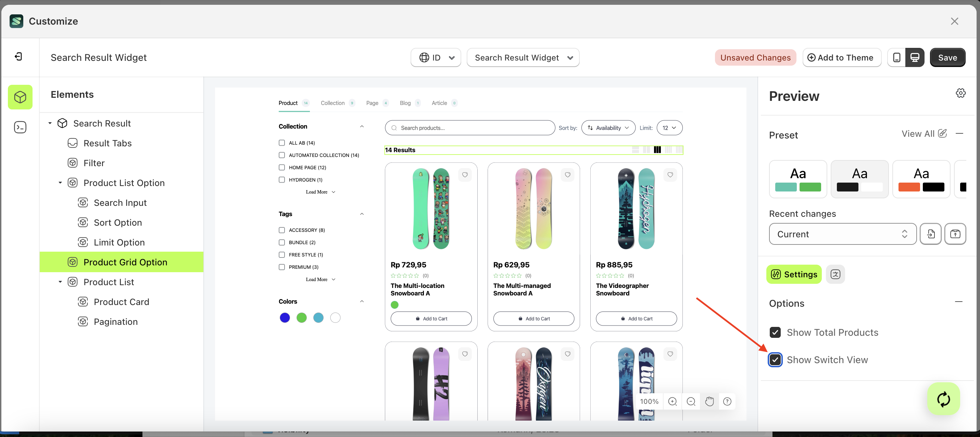
Task: Disable the Show Switch View option
Action: (x=775, y=359)
